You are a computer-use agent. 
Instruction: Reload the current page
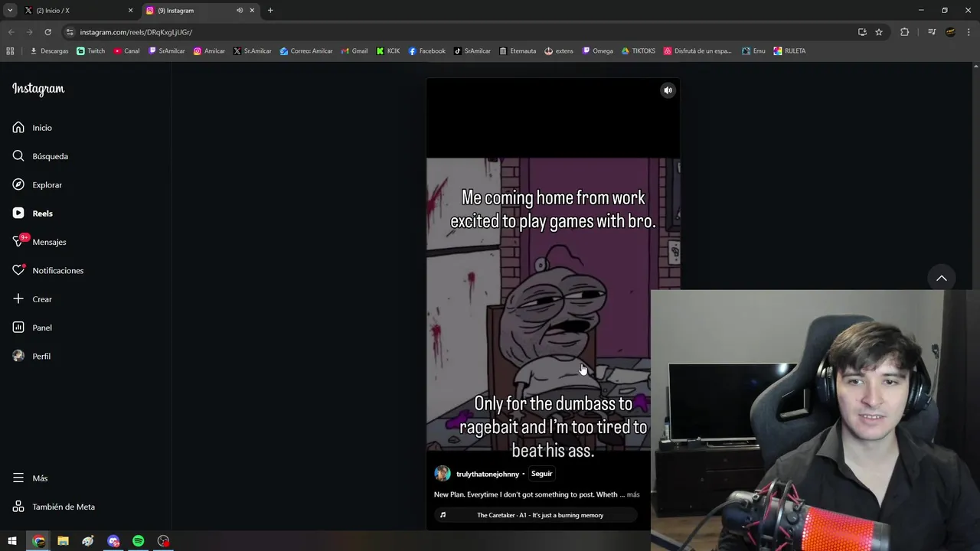[x=47, y=32]
